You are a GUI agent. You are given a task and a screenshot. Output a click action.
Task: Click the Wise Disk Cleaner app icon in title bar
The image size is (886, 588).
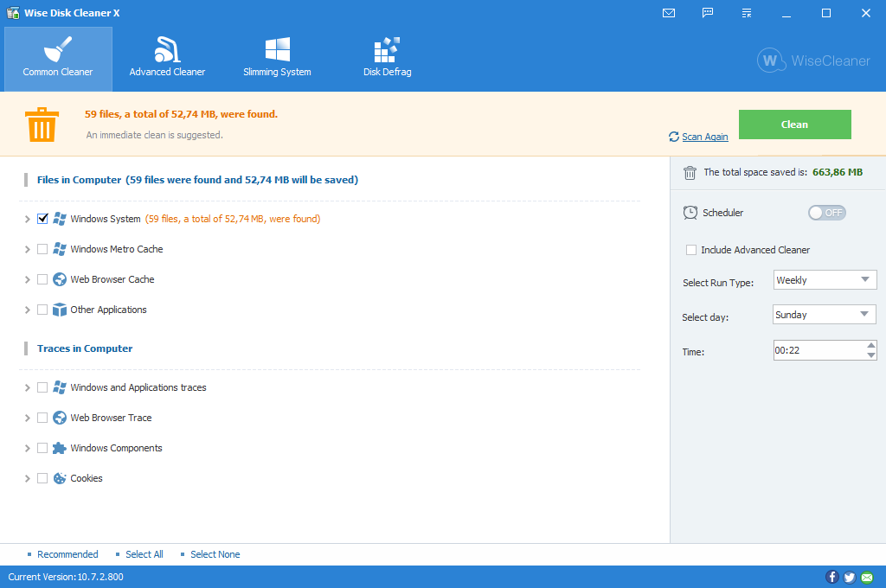(x=13, y=13)
